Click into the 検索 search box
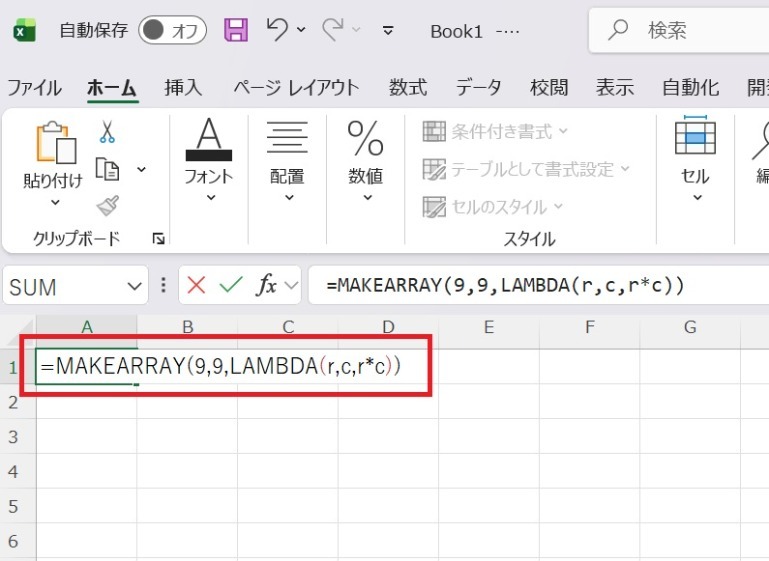The height and width of the screenshot is (561, 769). pyautogui.click(x=679, y=30)
